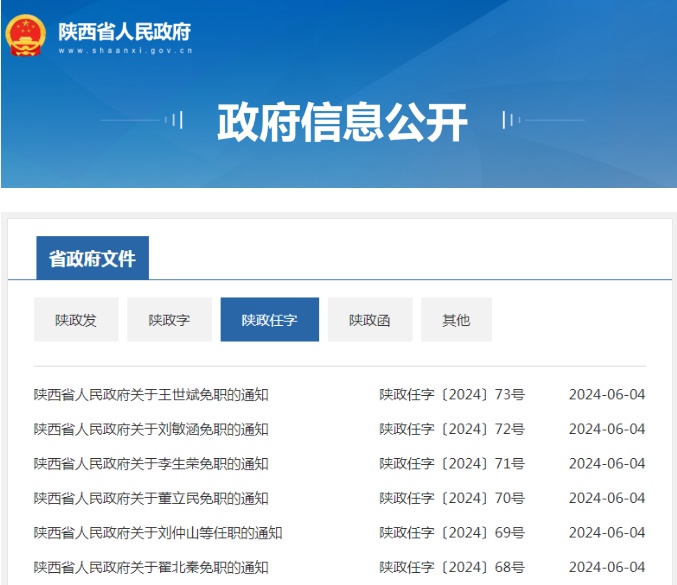Open notice about 王世斌免职
The image size is (677, 585).
coord(151,395)
